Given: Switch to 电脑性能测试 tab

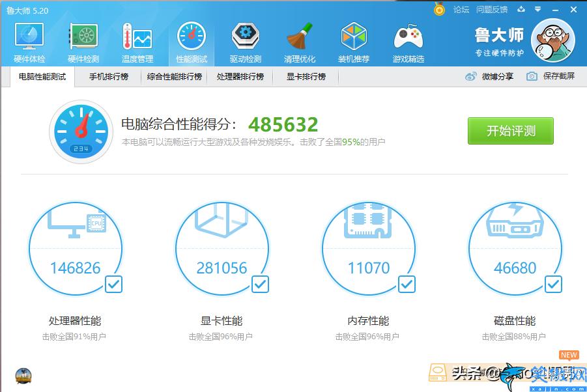Looking at the screenshot, I should coord(42,77).
